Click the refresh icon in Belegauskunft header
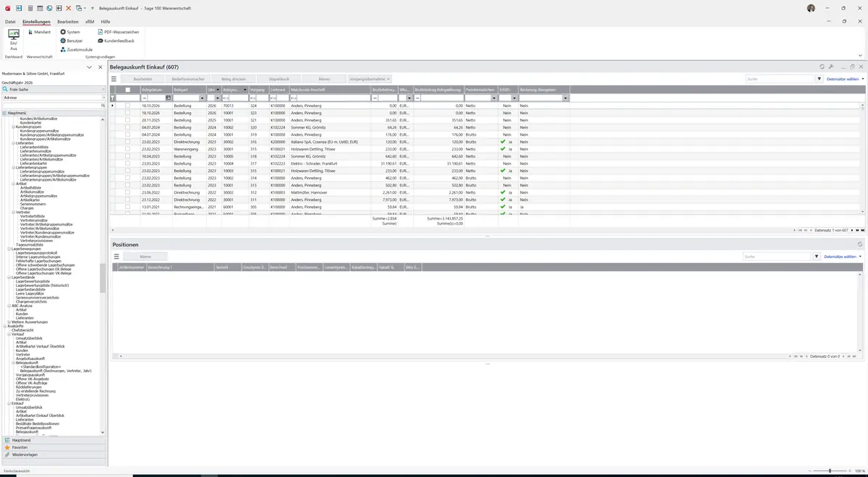 (x=822, y=67)
